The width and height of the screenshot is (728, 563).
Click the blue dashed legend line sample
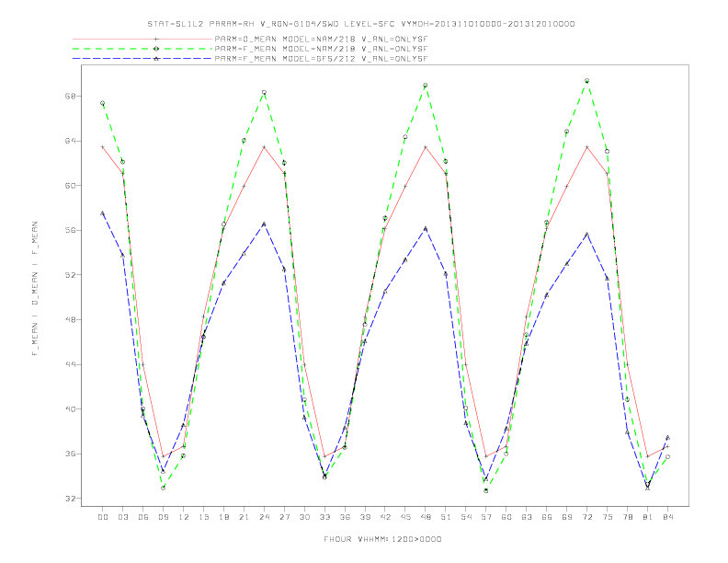142,59
